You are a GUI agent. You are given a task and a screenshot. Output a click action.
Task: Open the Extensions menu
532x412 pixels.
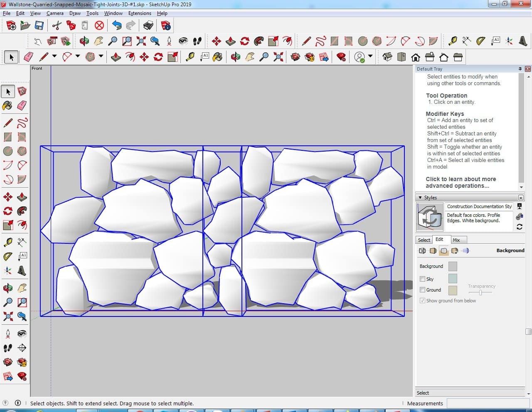(140, 13)
